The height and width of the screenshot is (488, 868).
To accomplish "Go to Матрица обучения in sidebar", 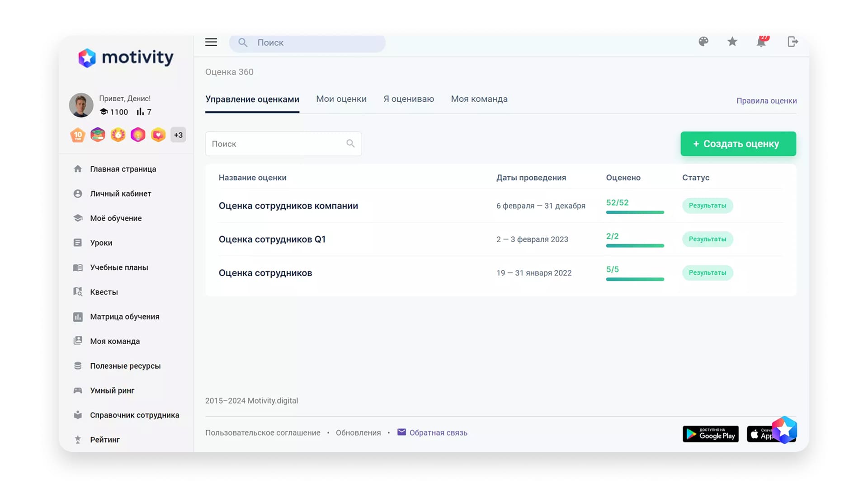I will coord(124,317).
